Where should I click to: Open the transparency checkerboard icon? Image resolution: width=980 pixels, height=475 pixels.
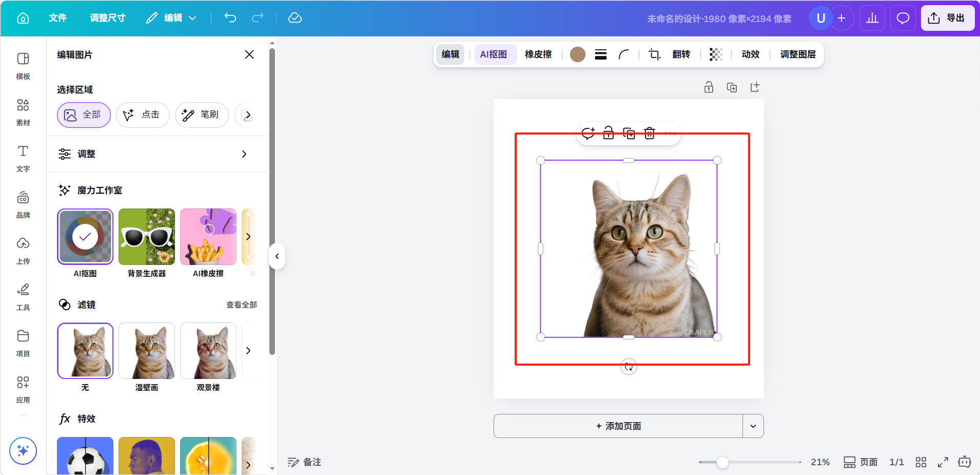pos(716,54)
